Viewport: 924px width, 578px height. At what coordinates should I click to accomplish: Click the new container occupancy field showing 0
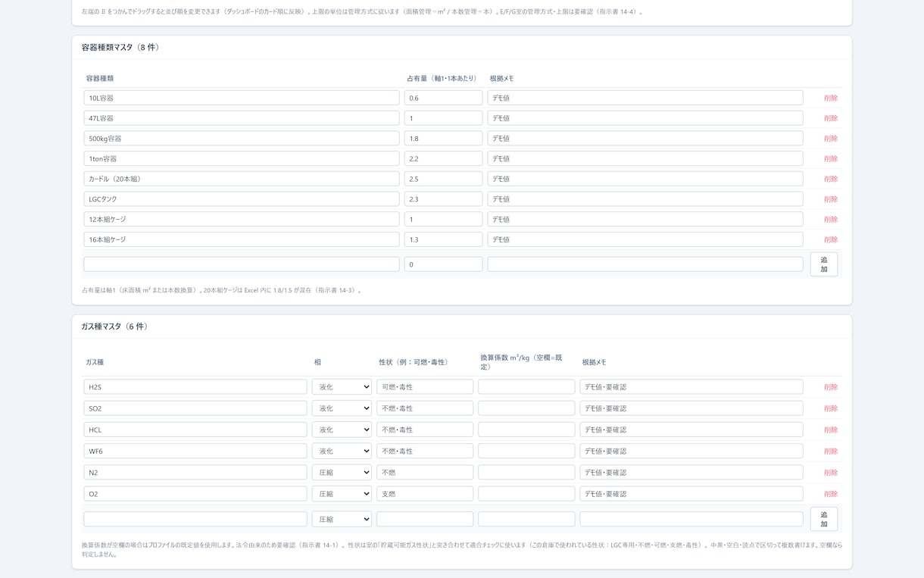443,264
